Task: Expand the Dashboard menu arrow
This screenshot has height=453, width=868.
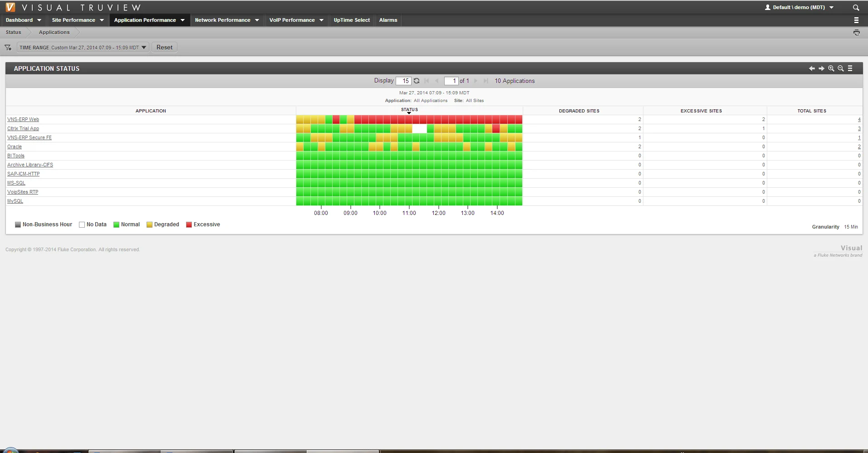Action: point(39,20)
